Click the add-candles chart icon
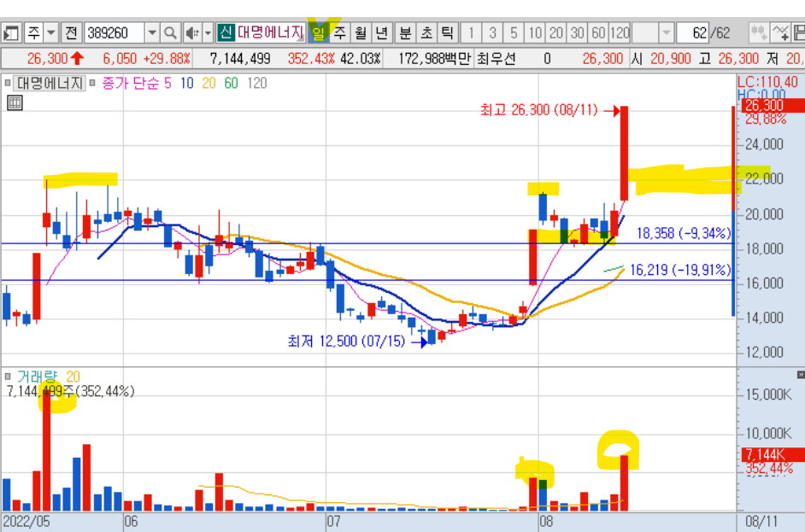The height and width of the screenshot is (532, 805). tap(758, 33)
